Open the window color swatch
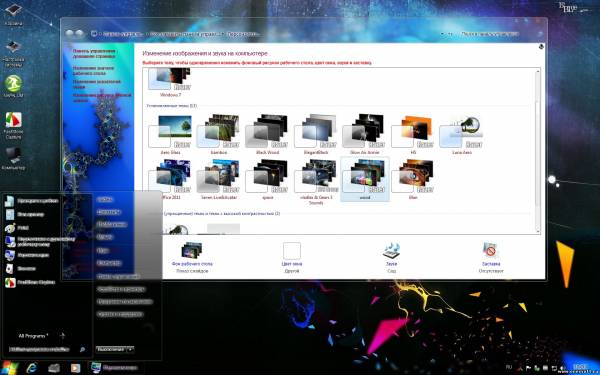The height and width of the screenshot is (375, 600). [x=292, y=251]
